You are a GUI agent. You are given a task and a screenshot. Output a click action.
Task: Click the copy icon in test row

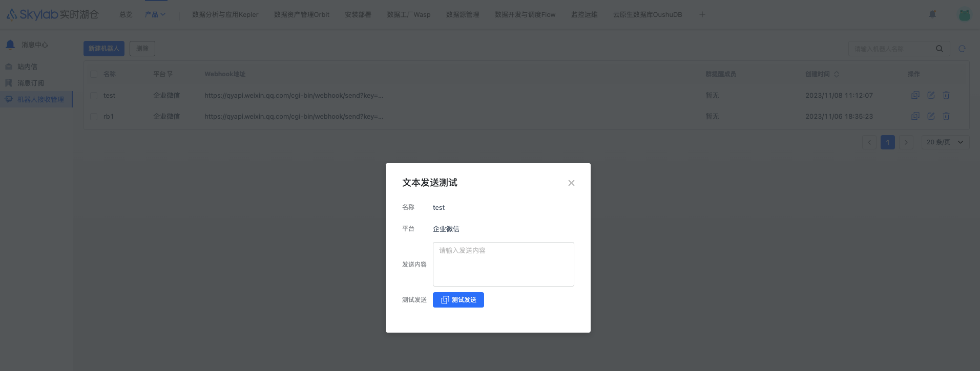click(x=915, y=95)
